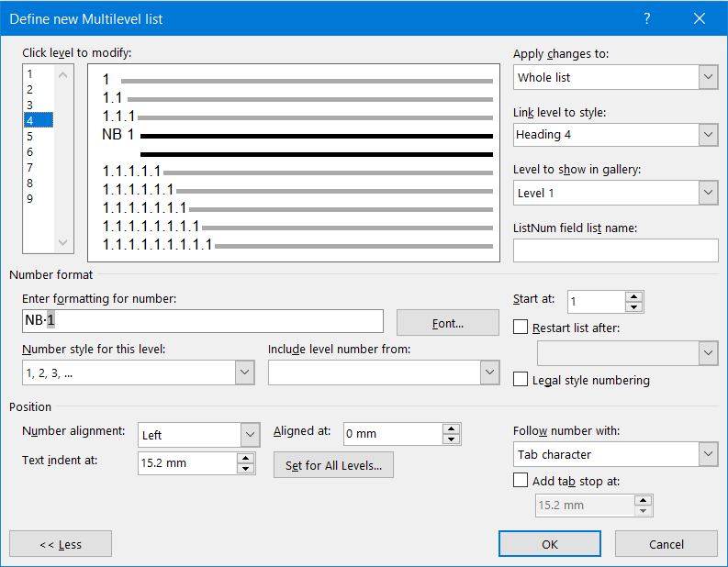Screen dimensions: 728x567
Task: Select level 7 in the level list
Action: (39, 167)
